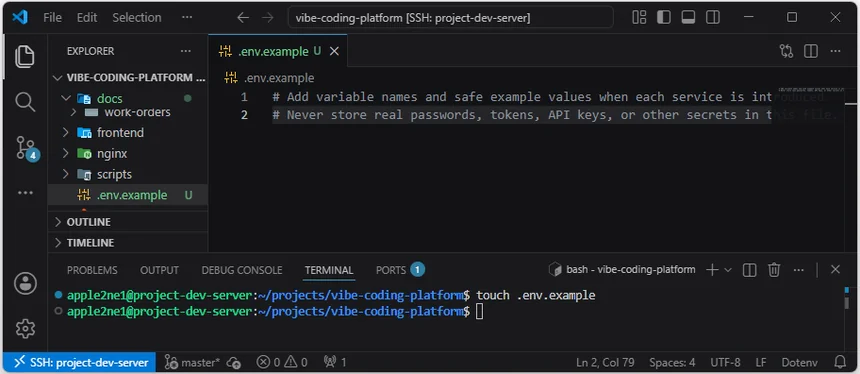
Task: Select .env.example in the file tree
Action: (128, 195)
